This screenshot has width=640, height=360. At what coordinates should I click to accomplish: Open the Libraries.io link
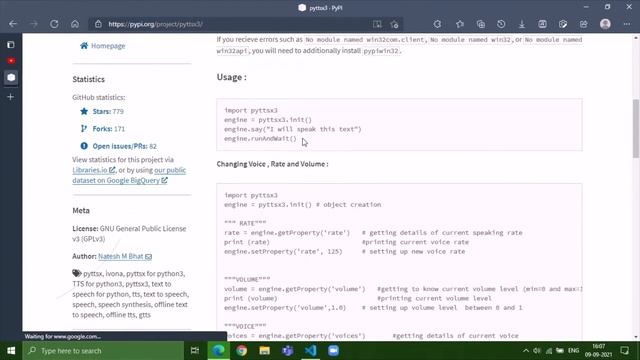coord(93,170)
